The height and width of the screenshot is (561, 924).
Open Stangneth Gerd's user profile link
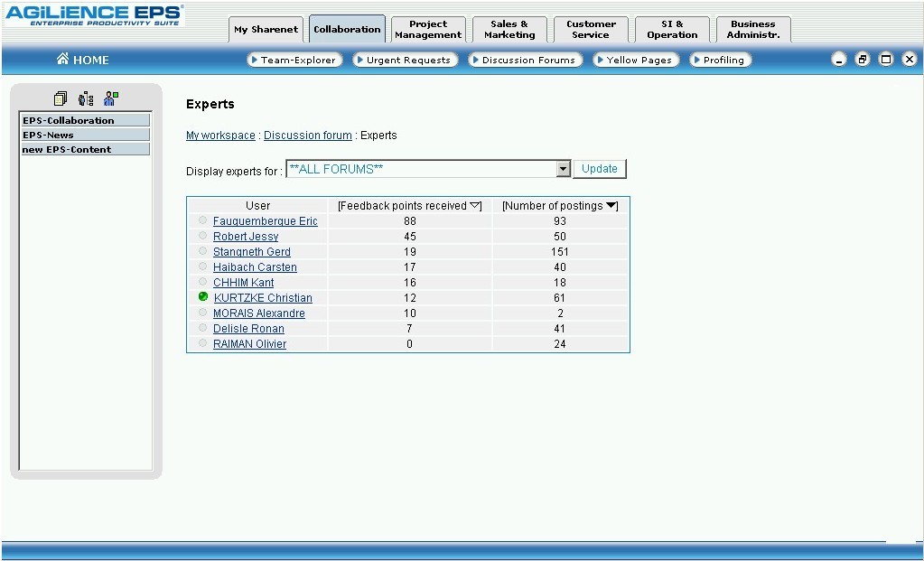pyautogui.click(x=252, y=252)
